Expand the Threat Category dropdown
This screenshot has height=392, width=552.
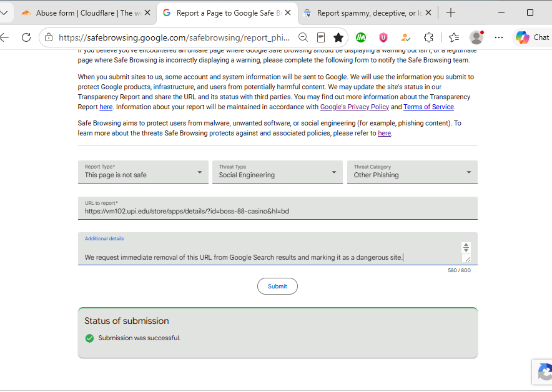(412, 172)
